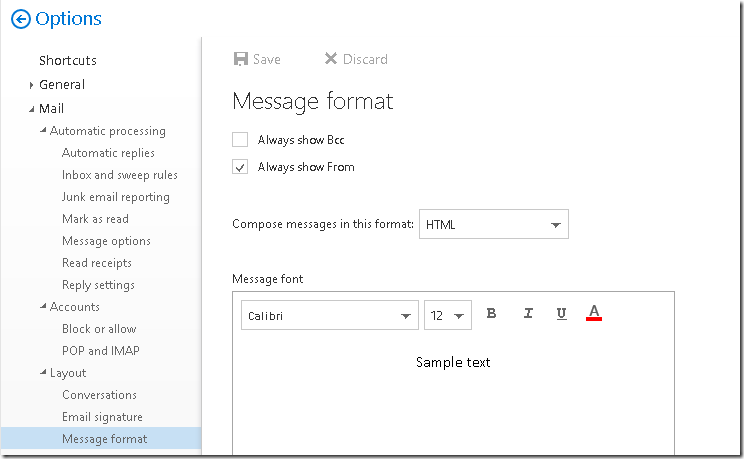This screenshot has width=744, height=459.
Task: Collapse the Automatic processing group
Action: (x=43, y=130)
